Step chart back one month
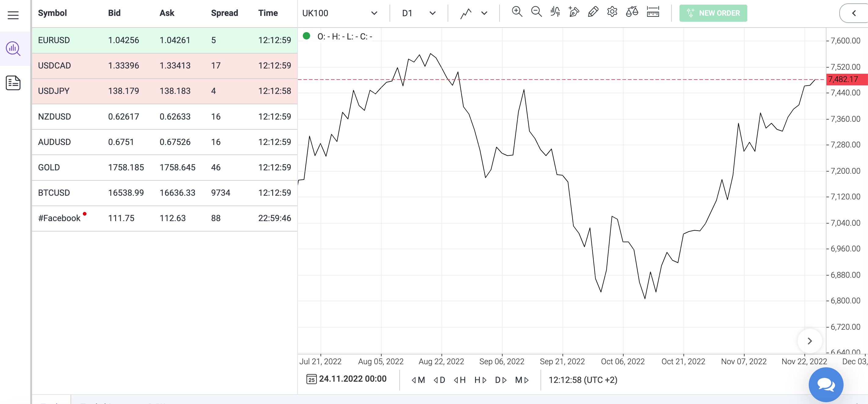 pyautogui.click(x=418, y=380)
